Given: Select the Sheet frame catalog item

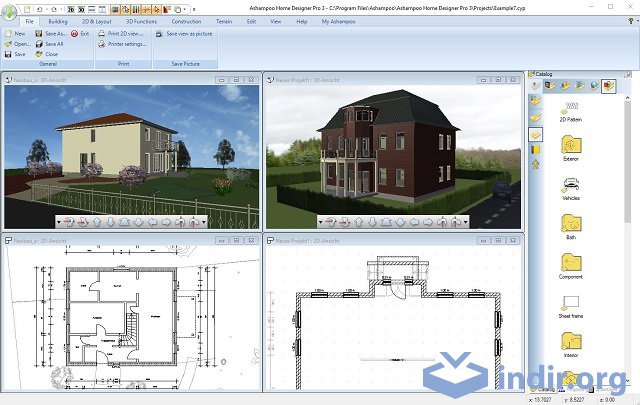Looking at the screenshot, I should [571, 307].
